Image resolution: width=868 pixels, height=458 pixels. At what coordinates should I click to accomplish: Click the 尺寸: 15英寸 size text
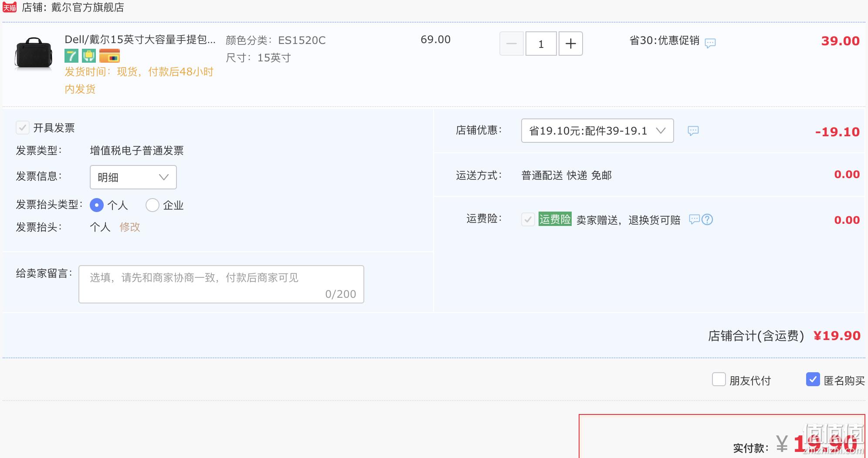point(258,58)
